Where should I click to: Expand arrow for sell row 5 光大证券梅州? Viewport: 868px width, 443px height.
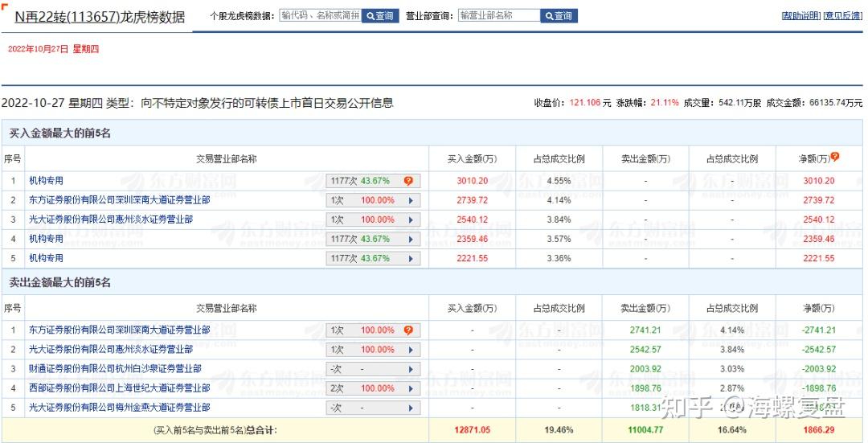(411, 408)
